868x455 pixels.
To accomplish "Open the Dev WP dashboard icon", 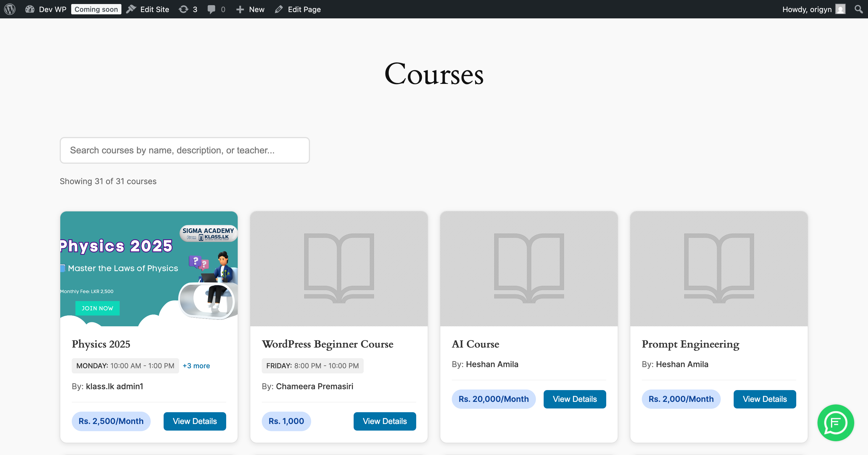I will click(x=30, y=9).
